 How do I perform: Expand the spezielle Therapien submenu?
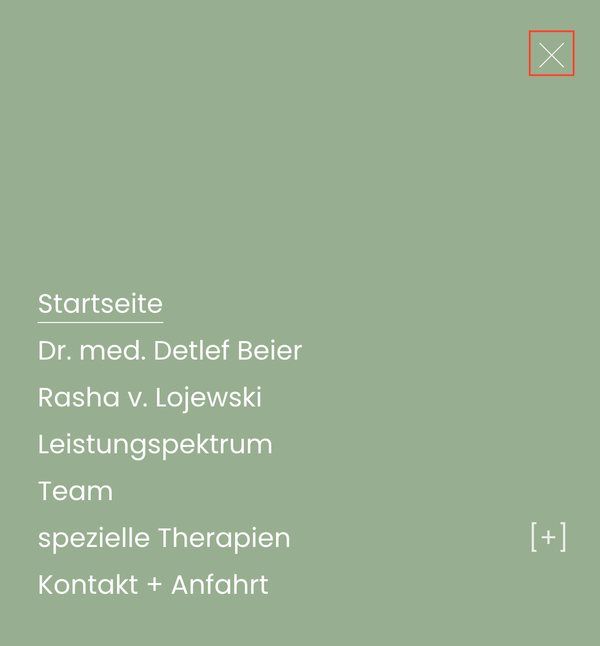[548, 537]
